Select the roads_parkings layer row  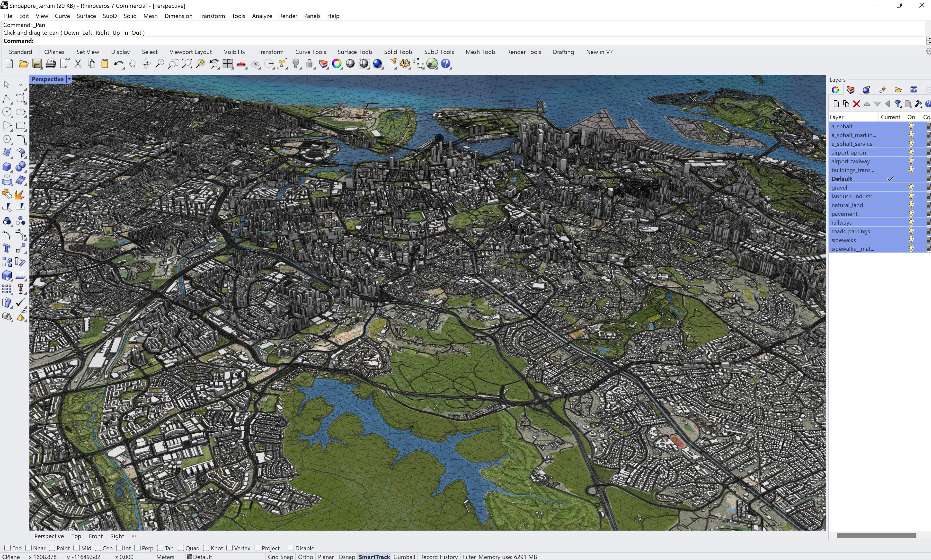(x=879, y=231)
